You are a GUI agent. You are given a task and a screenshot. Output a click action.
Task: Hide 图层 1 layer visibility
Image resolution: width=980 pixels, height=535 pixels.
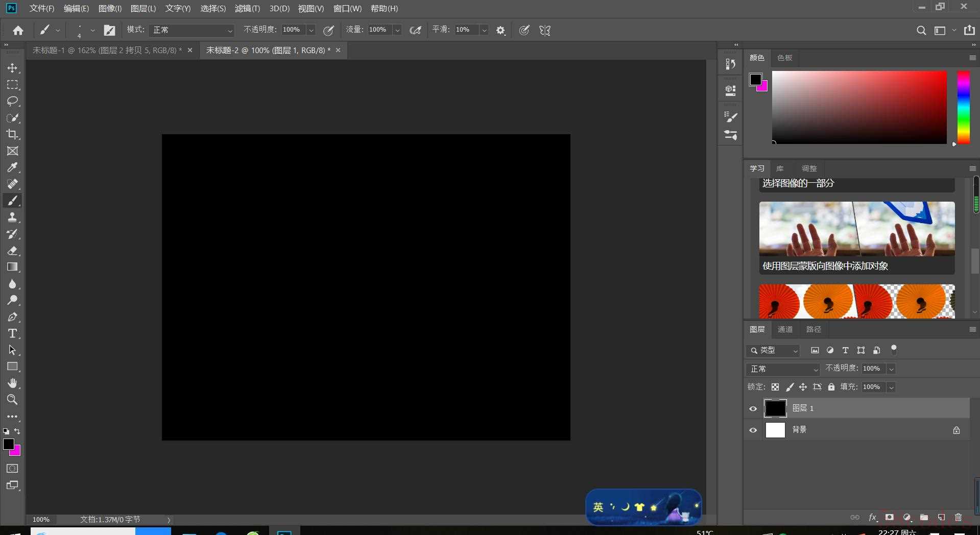coord(753,408)
